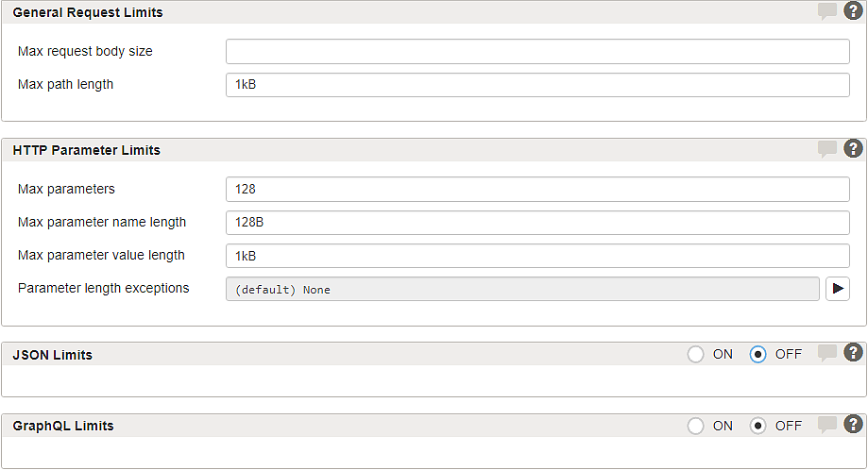Screen dimensions: 868x470
Task: Open help for JSON Limits section
Action: [x=853, y=352]
